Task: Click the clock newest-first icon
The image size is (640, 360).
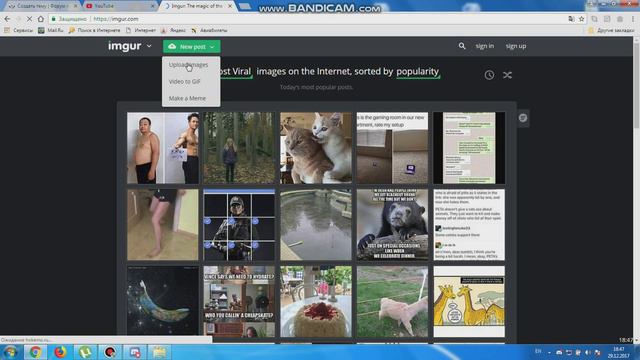Action: click(x=489, y=75)
